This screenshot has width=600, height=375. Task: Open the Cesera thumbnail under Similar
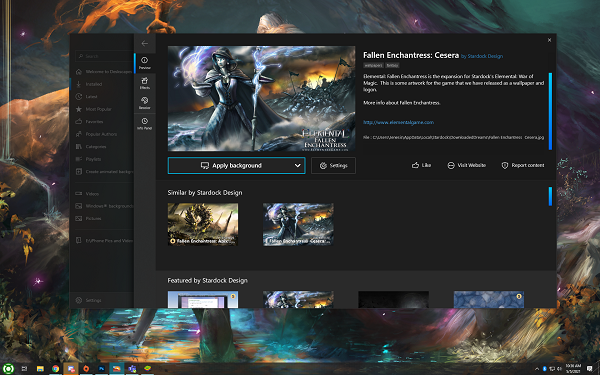coord(298,224)
